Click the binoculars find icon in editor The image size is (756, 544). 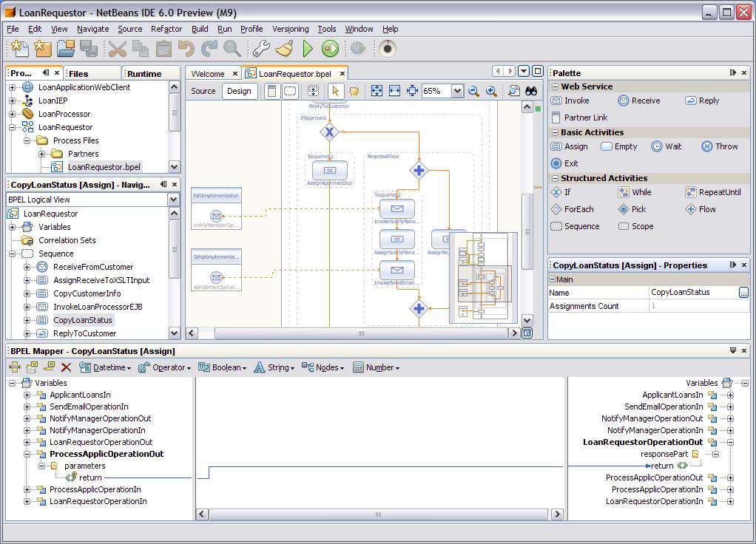(531, 91)
